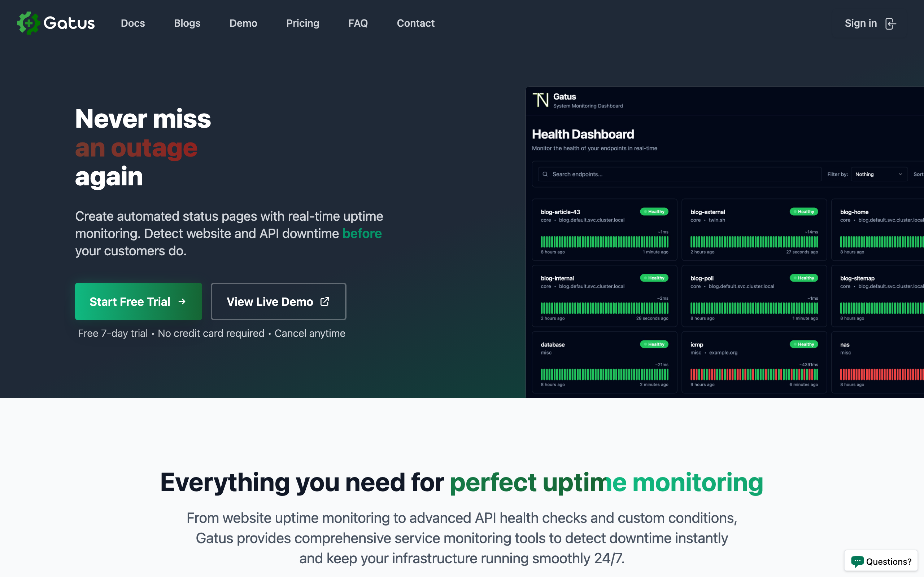Click the magnifier icon in the endpoint search
The image size is (924, 577).
[545, 175]
